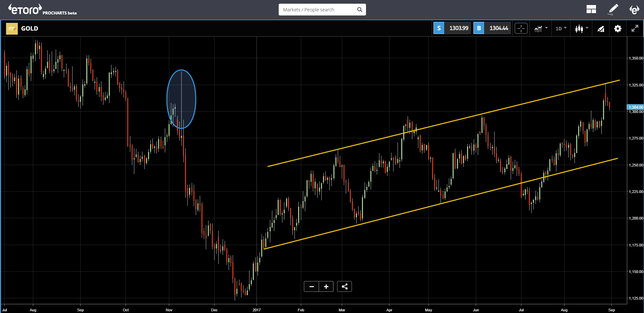Click the Sep label at far right of time axis
This screenshot has width=644, height=313.
(x=611, y=310)
